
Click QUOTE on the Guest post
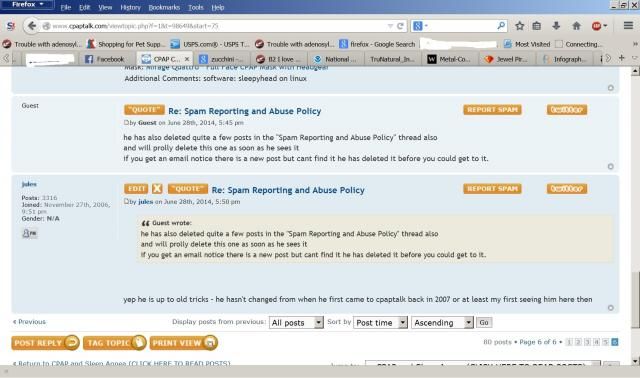pos(144,110)
